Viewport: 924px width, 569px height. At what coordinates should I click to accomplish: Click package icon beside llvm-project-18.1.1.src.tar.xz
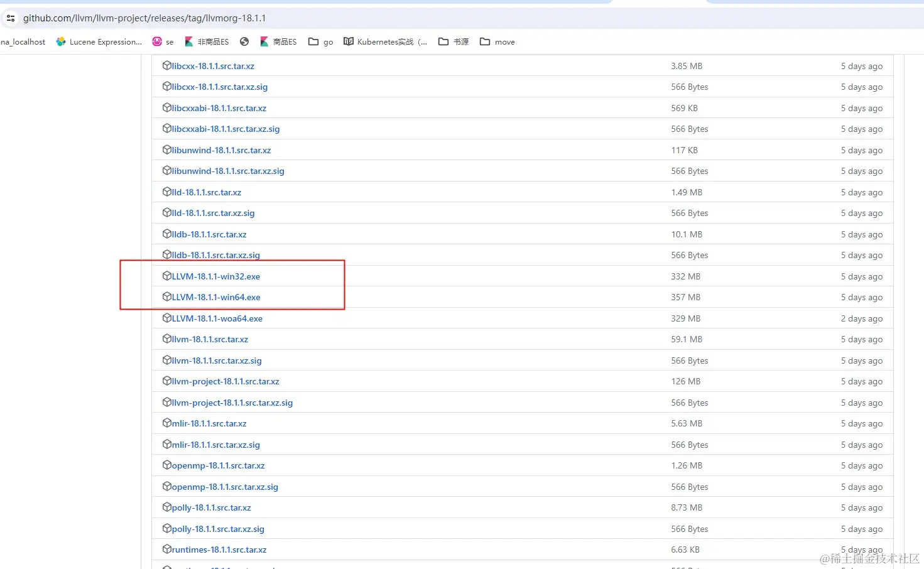point(167,381)
